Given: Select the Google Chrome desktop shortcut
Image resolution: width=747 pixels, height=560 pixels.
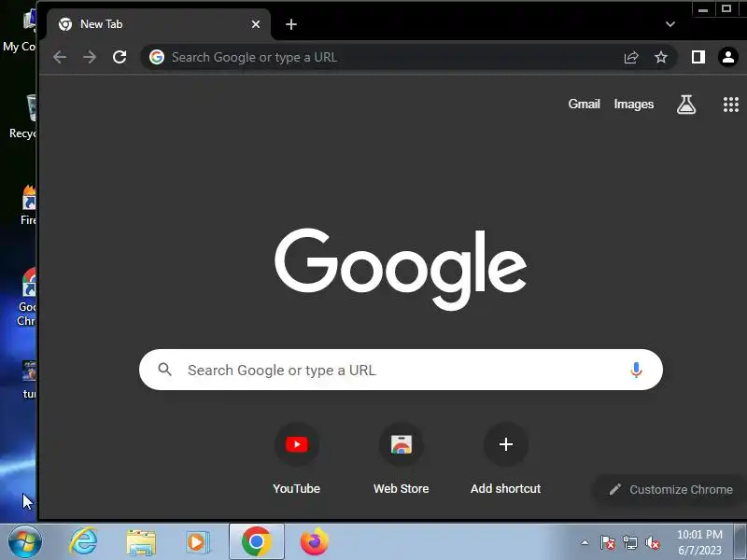Looking at the screenshot, I should pyautogui.click(x=26, y=298).
